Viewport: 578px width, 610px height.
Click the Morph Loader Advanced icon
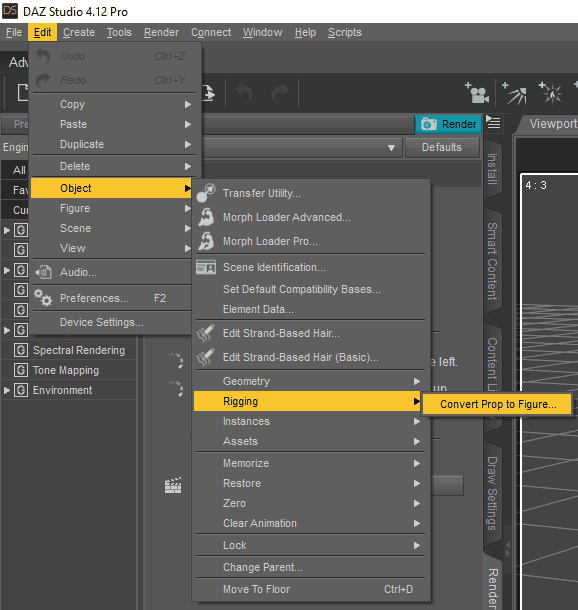click(x=206, y=217)
